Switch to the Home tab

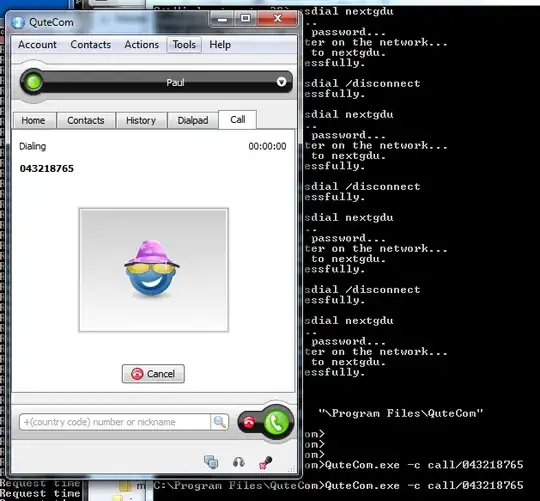point(33,121)
